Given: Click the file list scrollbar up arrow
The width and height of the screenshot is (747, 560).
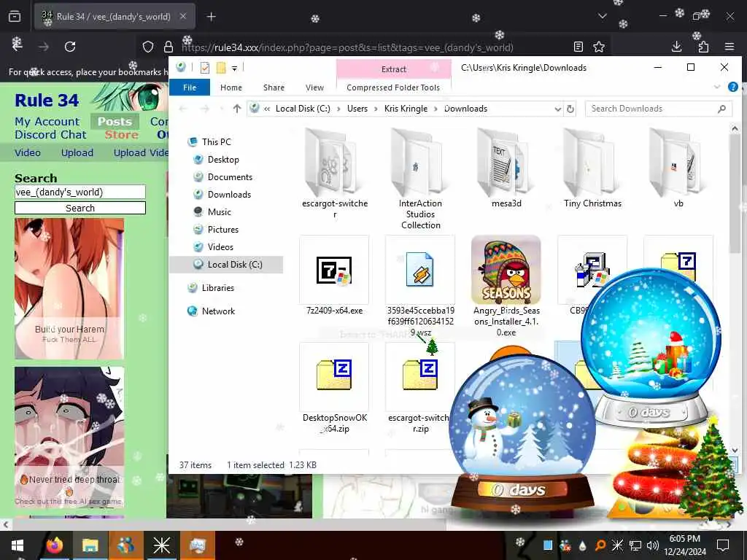Looking at the screenshot, I should coord(734,128).
